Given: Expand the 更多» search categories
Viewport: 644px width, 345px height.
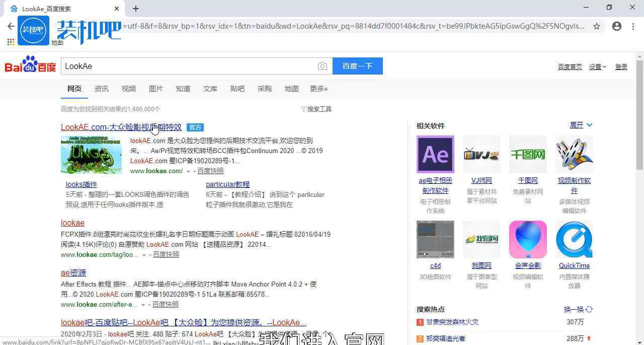Looking at the screenshot, I should pyautogui.click(x=318, y=89).
